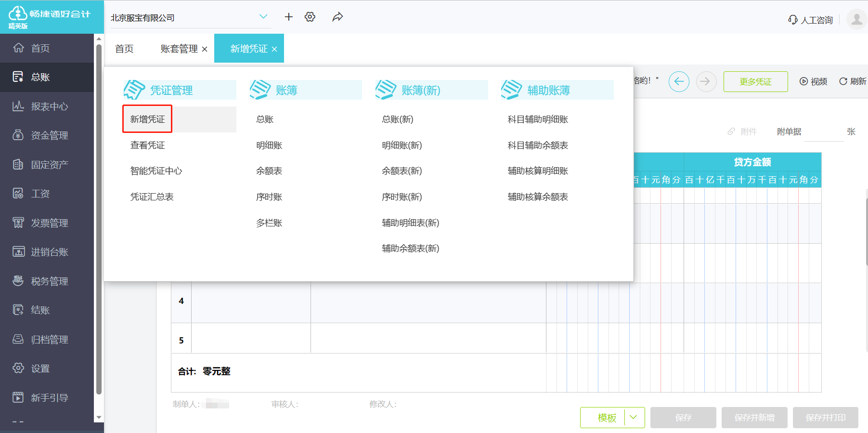Click the share arrow icon in top bar
This screenshot has width=868, height=433.
pos(337,17)
